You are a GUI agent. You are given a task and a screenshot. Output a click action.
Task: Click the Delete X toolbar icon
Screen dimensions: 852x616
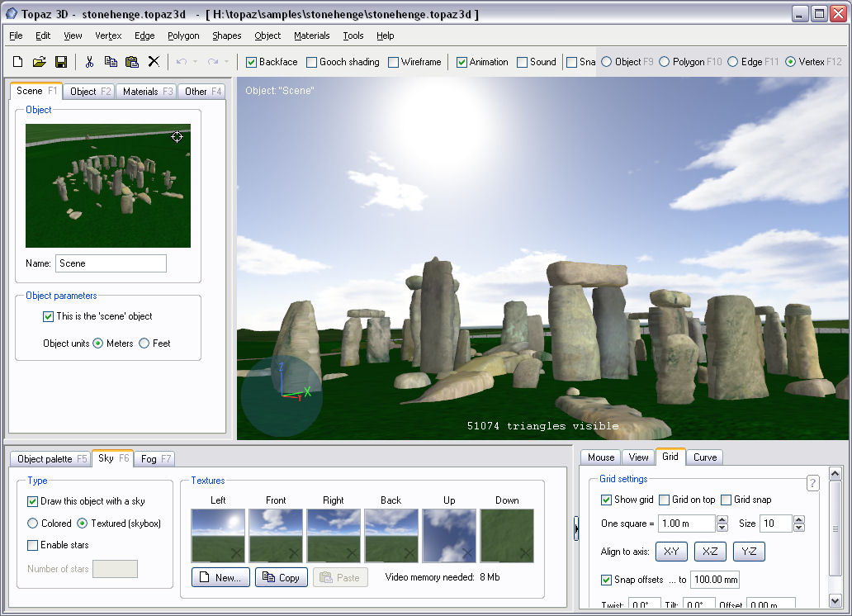154,62
